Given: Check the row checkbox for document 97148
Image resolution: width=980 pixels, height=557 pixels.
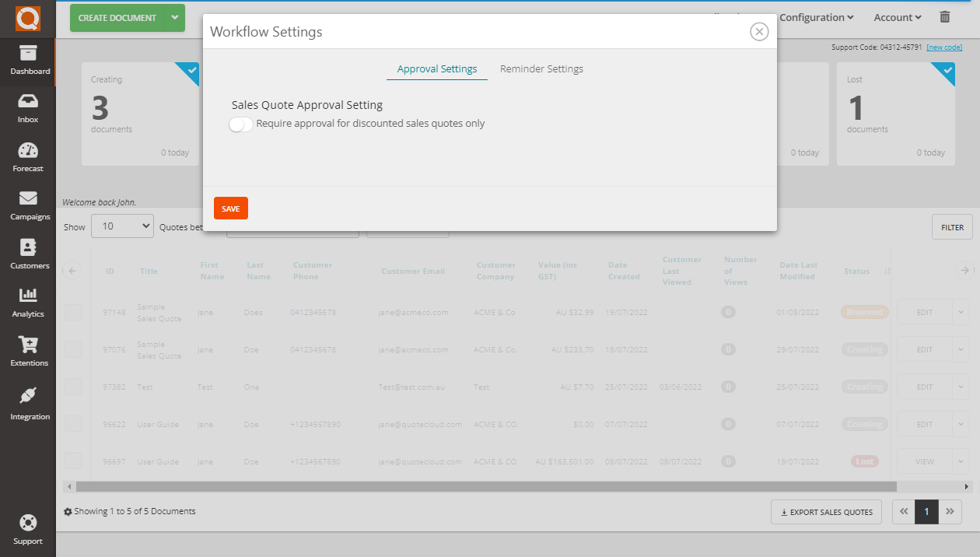Looking at the screenshot, I should coord(73,311).
